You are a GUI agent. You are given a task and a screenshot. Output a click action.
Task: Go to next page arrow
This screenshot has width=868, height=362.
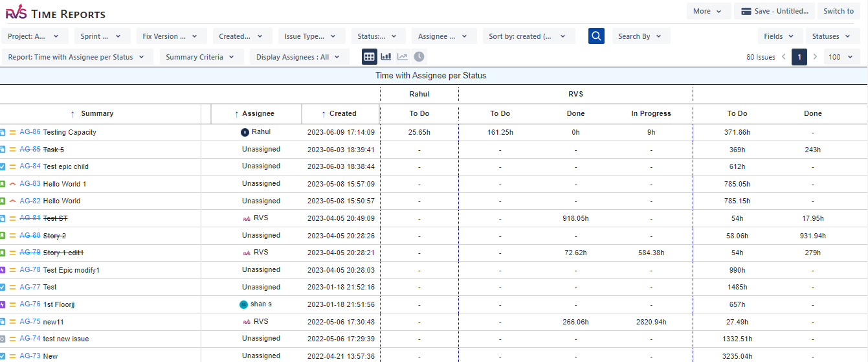[815, 57]
